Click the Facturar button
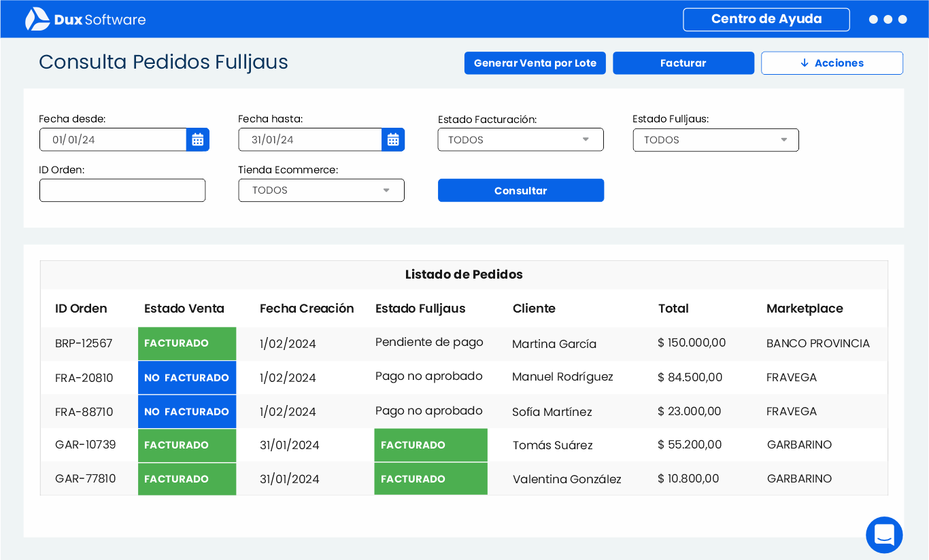929x560 pixels. (683, 63)
